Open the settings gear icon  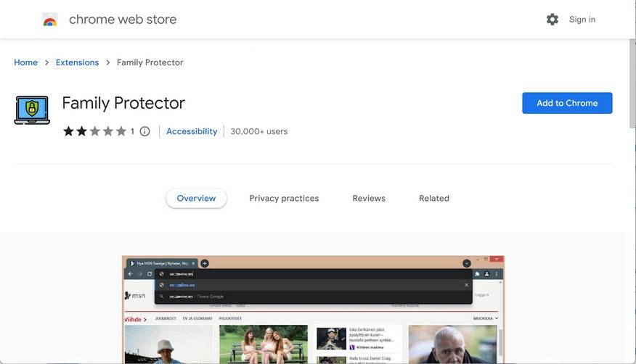[x=552, y=20]
